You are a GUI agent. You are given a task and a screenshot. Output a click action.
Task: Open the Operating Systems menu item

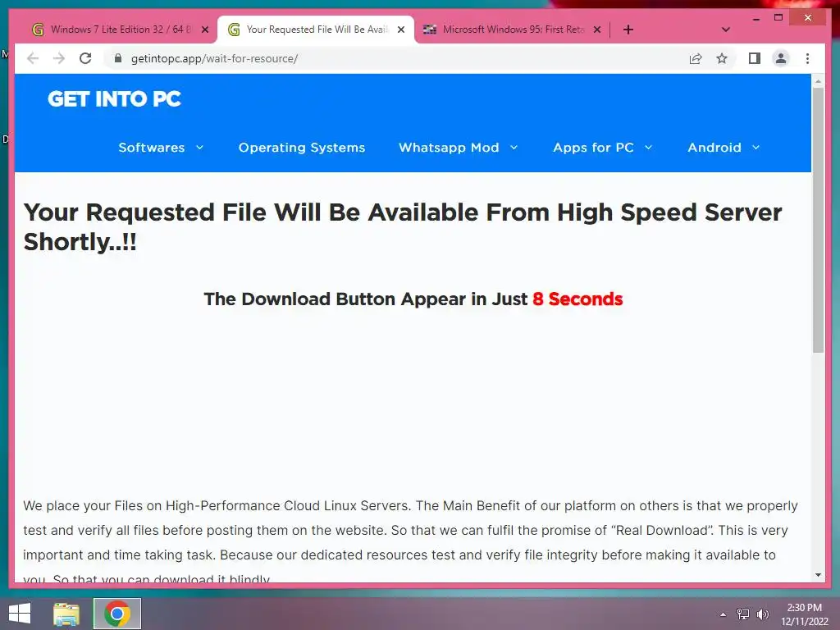click(302, 148)
